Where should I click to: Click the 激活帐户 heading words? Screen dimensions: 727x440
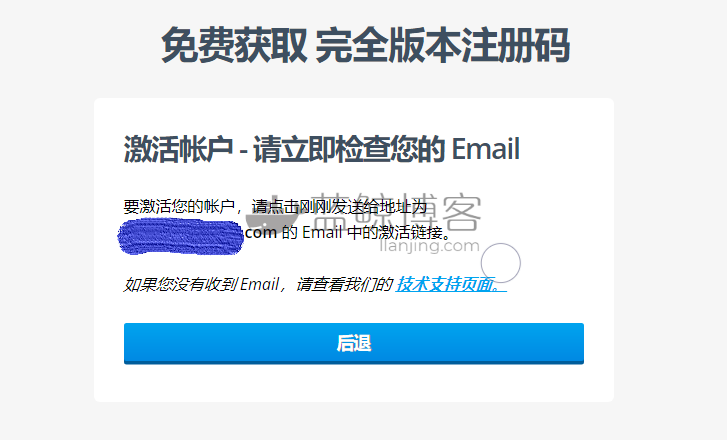(x=179, y=149)
